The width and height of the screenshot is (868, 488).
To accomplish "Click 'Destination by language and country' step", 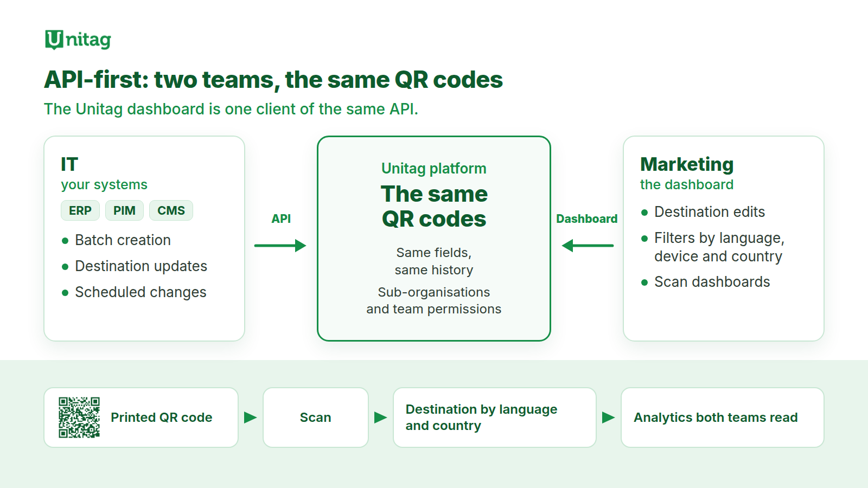I will click(495, 418).
